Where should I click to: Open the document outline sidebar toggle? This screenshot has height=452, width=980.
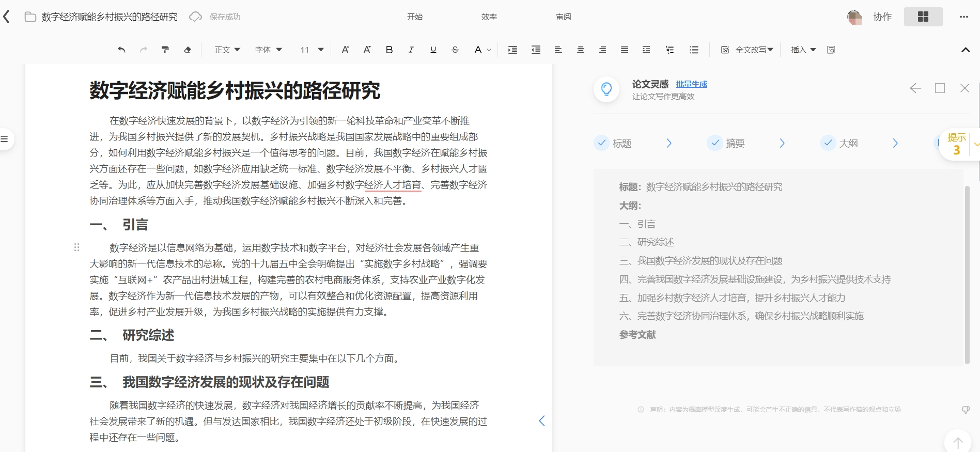point(5,139)
